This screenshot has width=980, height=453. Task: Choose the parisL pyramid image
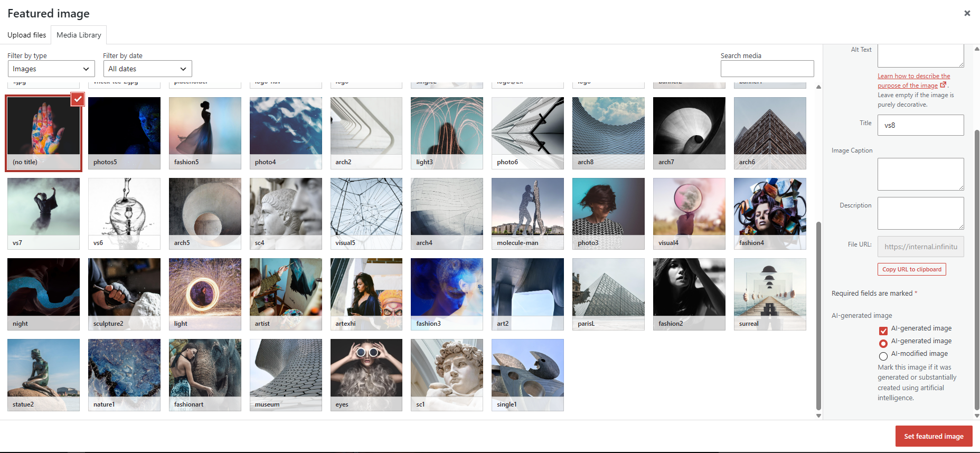tap(608, 294)
